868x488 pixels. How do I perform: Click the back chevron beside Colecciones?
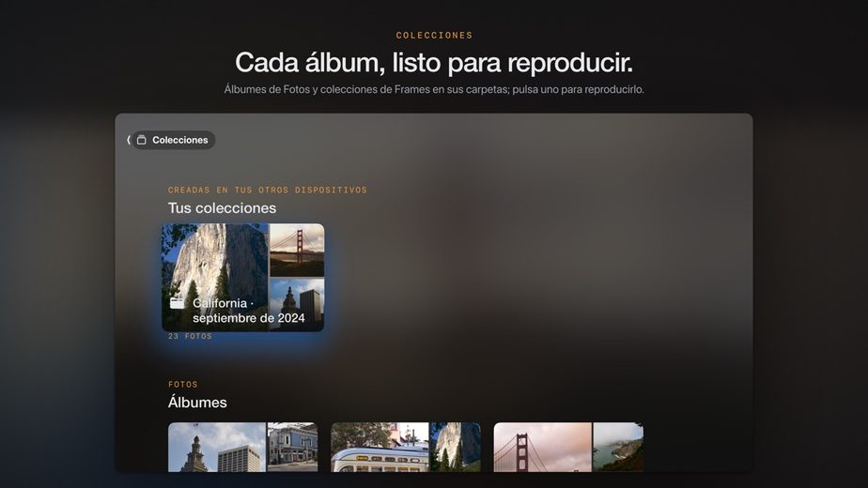tap(129, 140)
